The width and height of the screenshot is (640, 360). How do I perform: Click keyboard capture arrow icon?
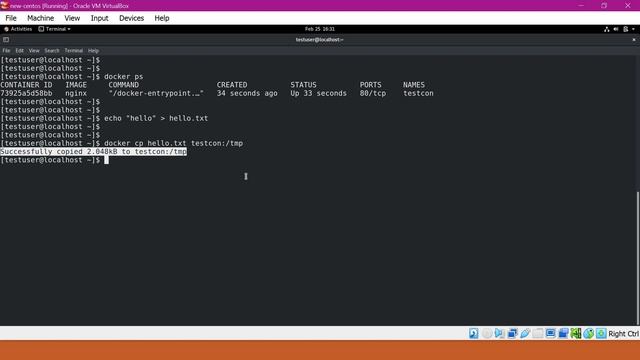[x=601, y=333]
